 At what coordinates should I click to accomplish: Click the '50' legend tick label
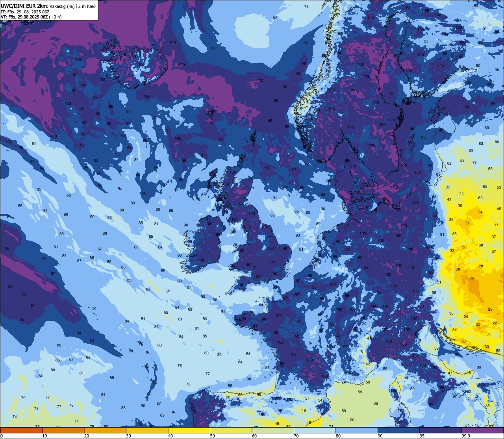(x=213, y=436)
